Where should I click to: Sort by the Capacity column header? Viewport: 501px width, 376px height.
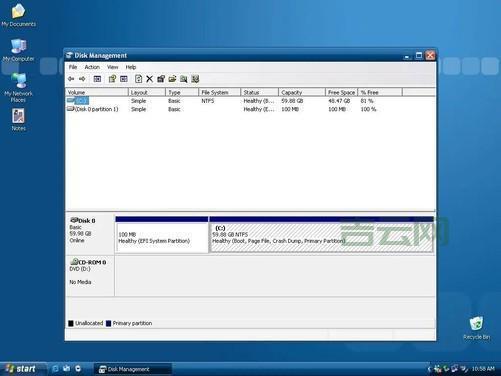(302, 92)
